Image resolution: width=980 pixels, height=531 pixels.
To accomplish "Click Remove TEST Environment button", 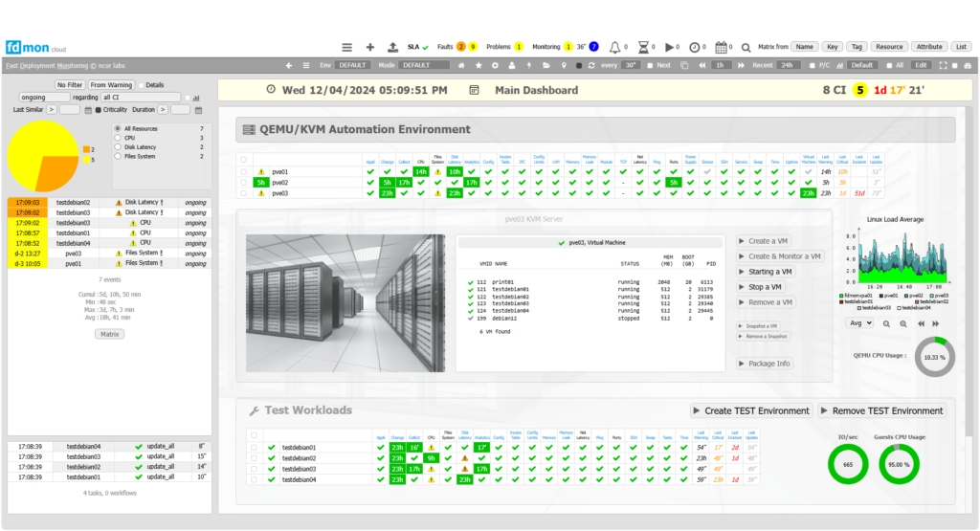I will (x=881, y=411).
